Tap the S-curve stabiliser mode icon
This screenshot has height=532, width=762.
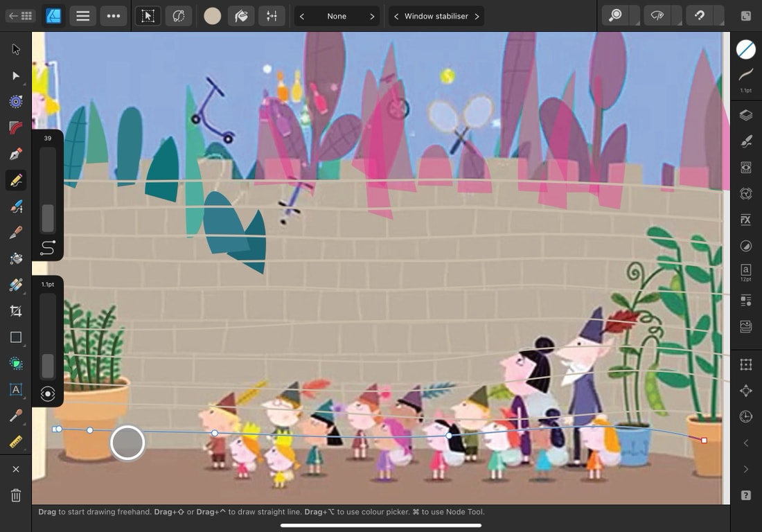tap(48, 248)
